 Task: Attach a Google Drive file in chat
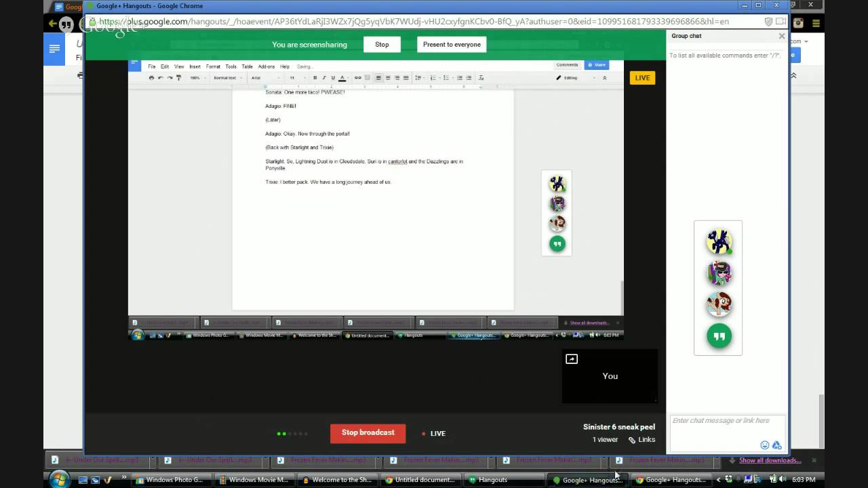[x=777, y=445]
